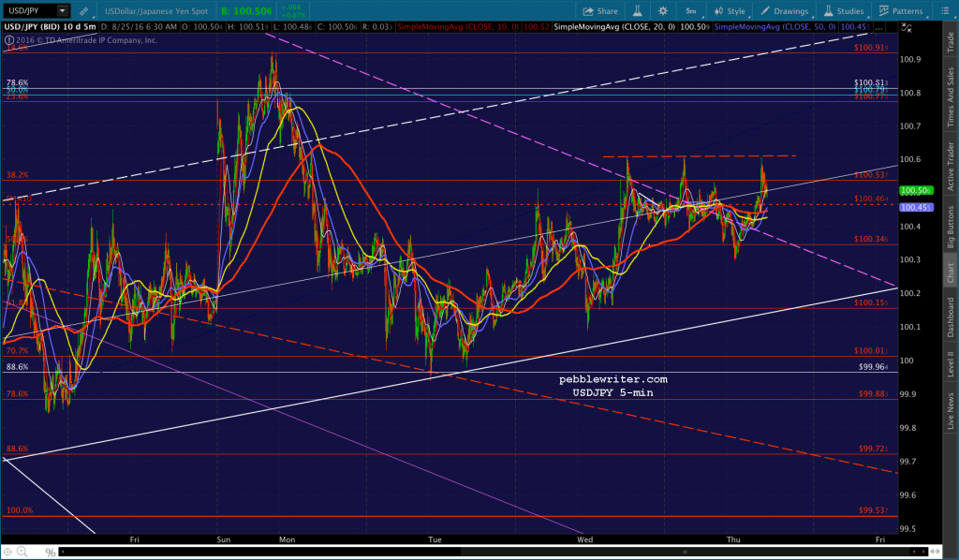Click the symbol link chain icon
The image size is (959, 560).
[83, 11]
